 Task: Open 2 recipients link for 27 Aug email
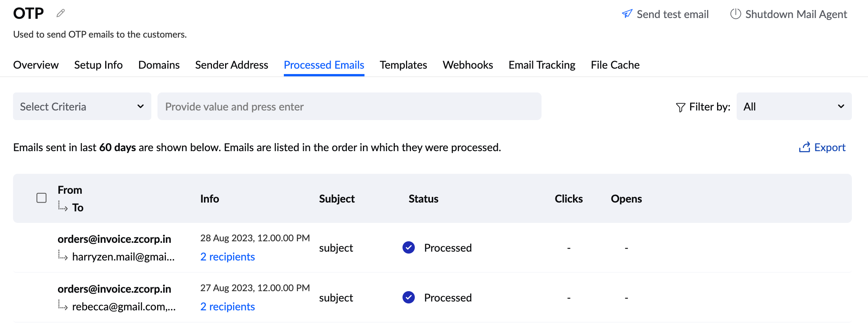[227, 307]
